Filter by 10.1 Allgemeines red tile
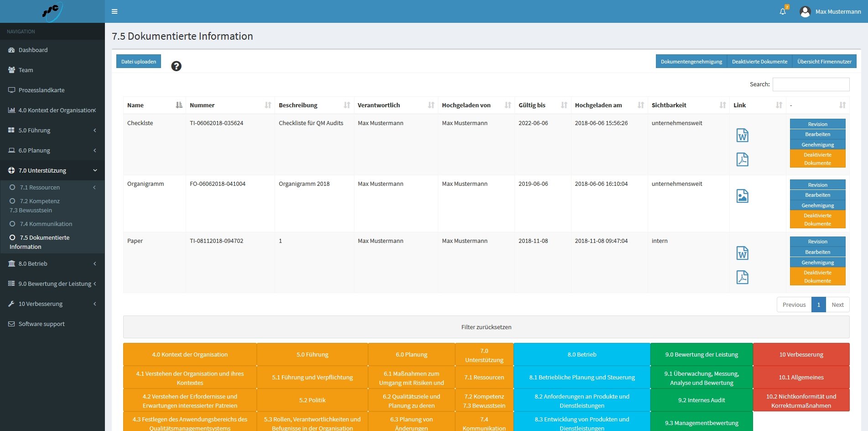The image size is (868, 431). 801,377
